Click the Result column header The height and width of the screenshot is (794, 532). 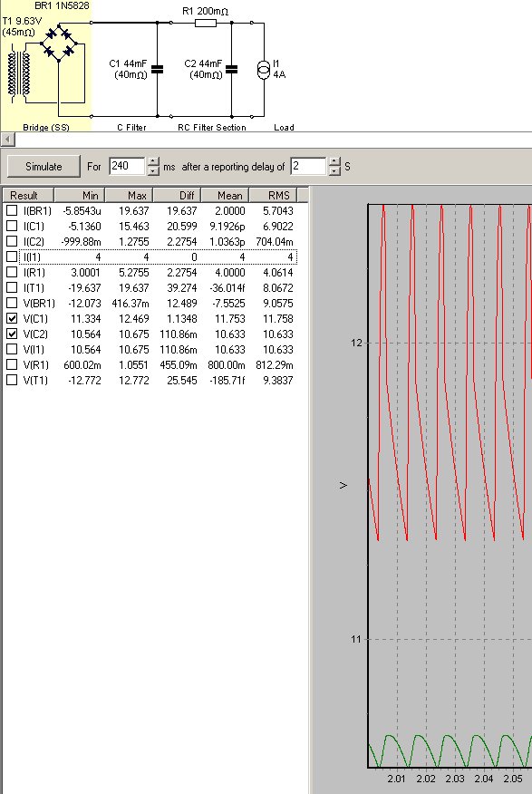click(28, 196)
